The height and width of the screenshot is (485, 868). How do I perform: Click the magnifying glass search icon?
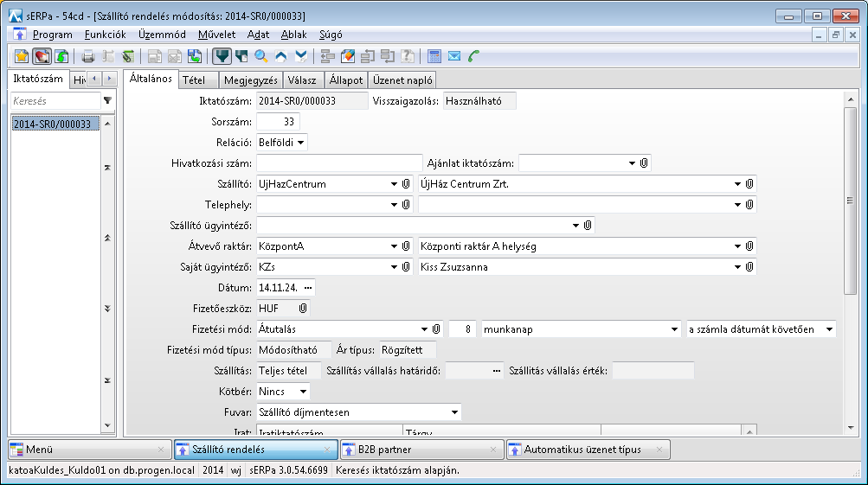tap(260, 57)
